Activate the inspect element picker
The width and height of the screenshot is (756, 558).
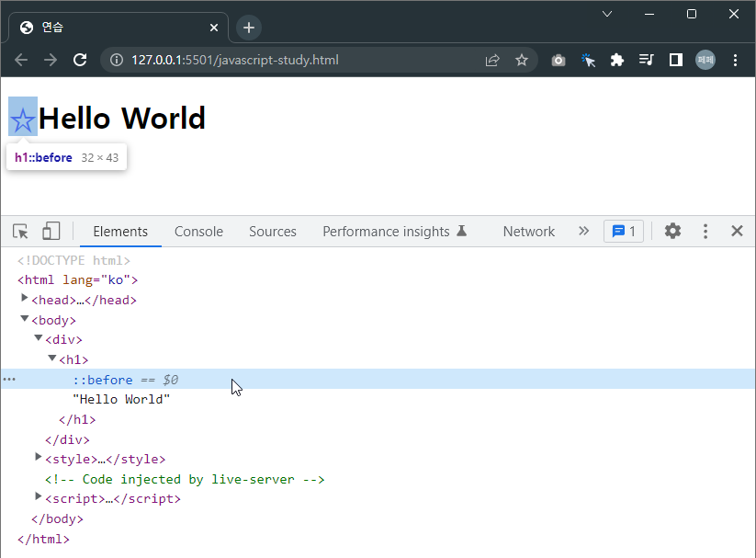[x=20, y=232]
